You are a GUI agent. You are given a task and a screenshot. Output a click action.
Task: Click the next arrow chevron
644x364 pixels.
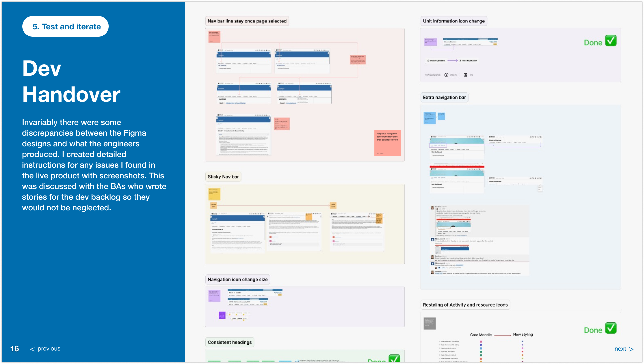tap(631, 349)
